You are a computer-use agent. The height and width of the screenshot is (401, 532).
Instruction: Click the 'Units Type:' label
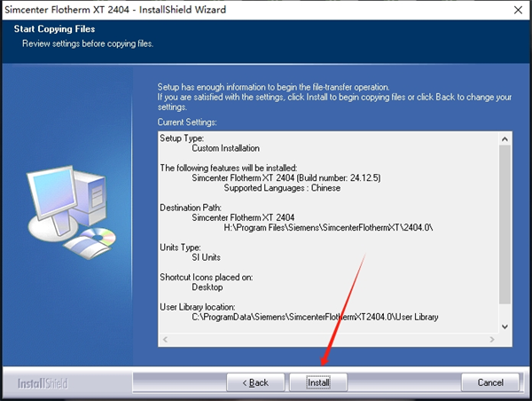180,248
